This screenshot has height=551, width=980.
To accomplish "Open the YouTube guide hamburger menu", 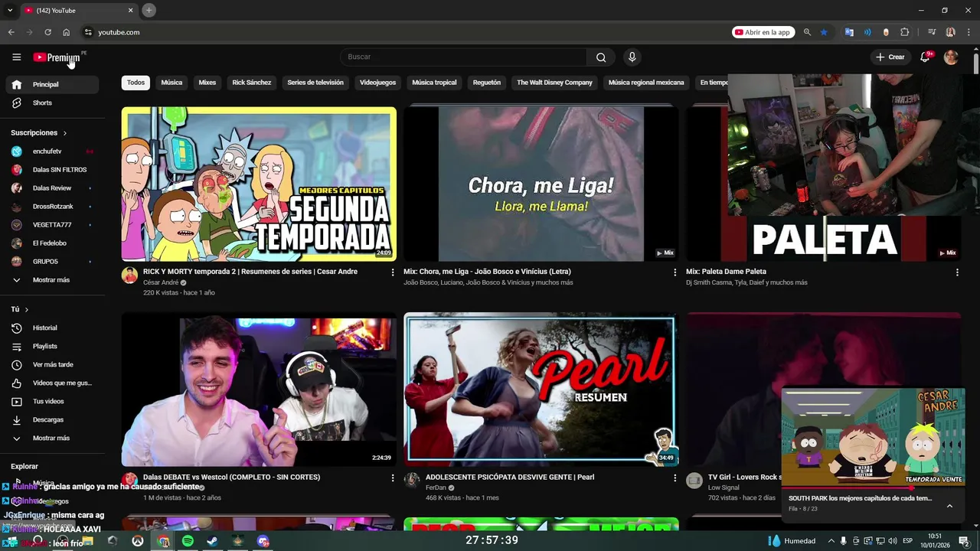I will pos(16,57).
